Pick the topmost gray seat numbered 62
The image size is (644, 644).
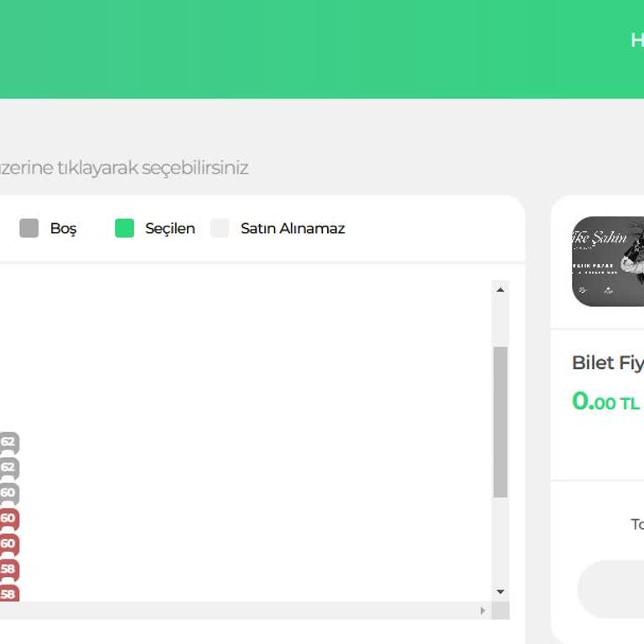pyautogui.click(x=9, y=443)
